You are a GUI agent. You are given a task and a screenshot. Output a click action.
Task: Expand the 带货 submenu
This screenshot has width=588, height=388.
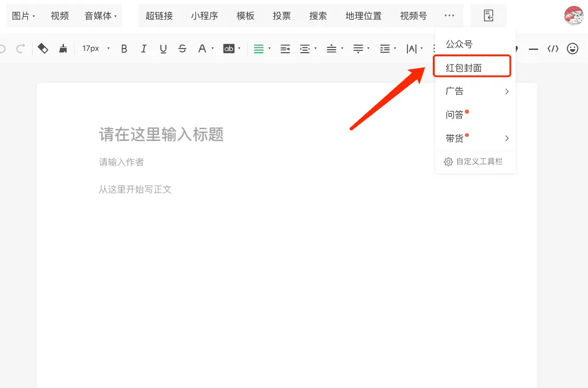[507, 138]
